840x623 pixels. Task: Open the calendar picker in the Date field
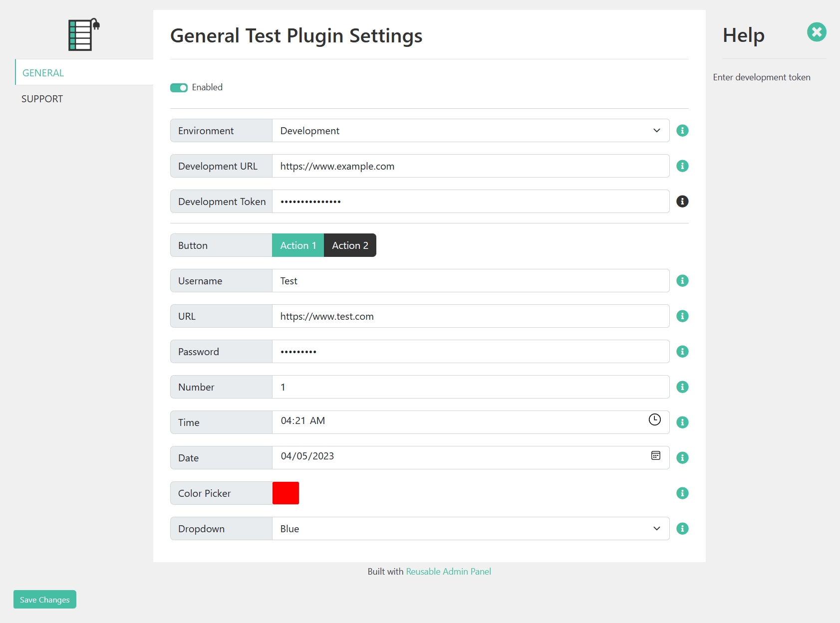(656, 455)
